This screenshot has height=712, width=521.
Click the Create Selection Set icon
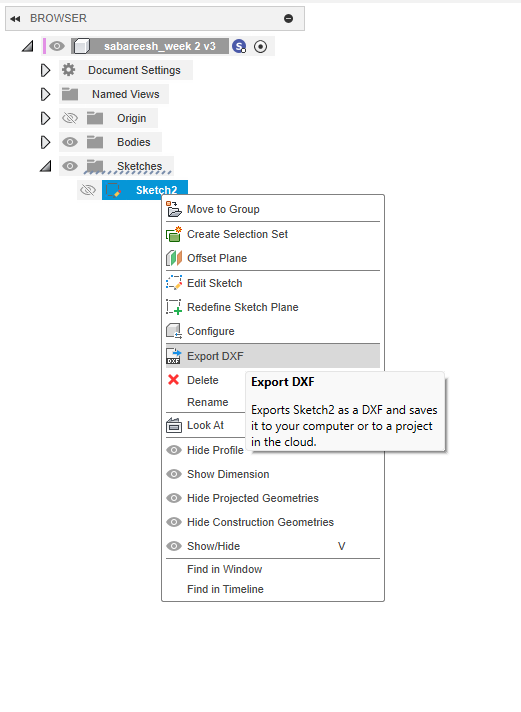(x=174, y=234)
